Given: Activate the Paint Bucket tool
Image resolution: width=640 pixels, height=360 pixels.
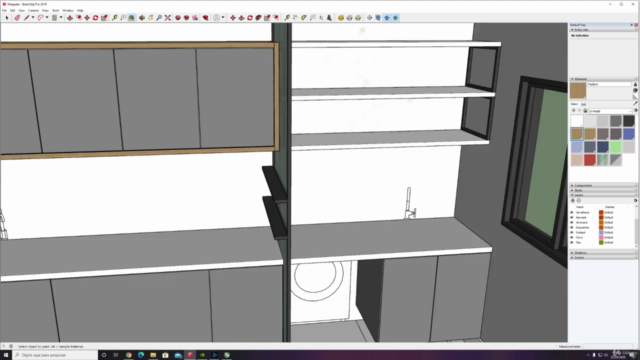Looking at the screenshot, I should tap(131, 18).
